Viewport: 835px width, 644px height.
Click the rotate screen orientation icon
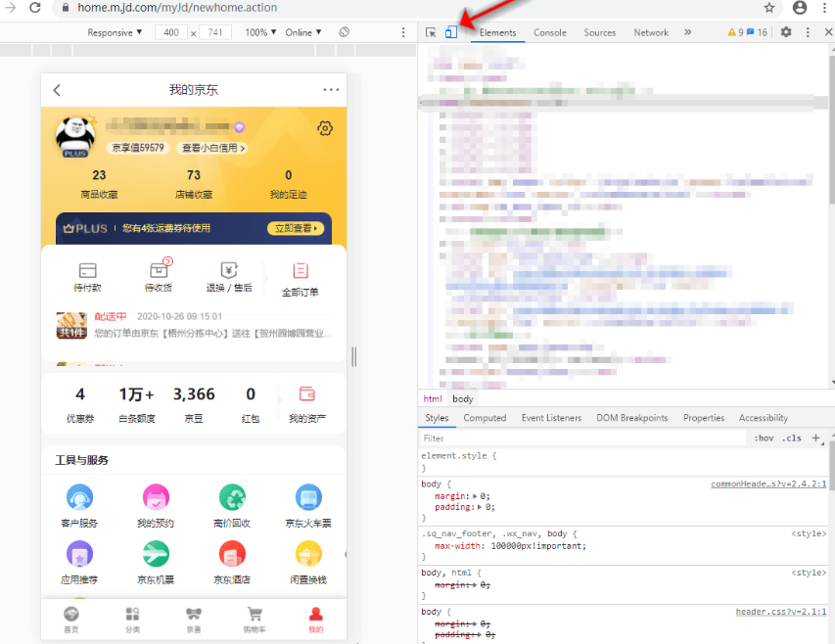pos(344,32)
